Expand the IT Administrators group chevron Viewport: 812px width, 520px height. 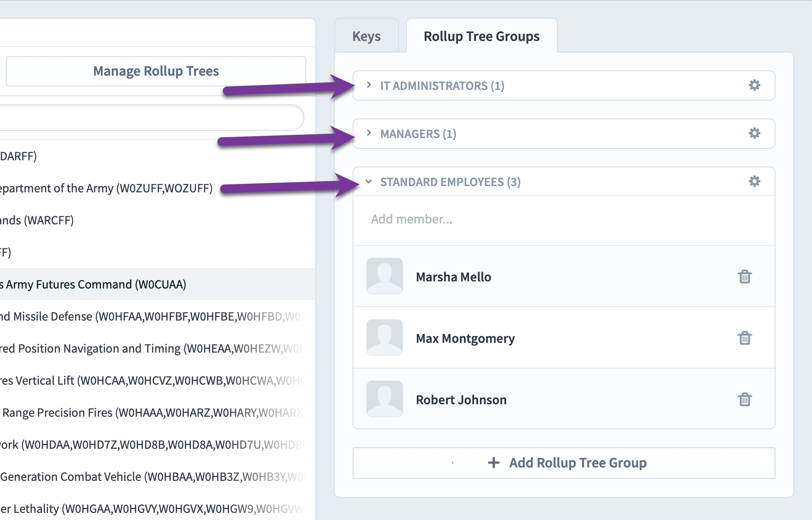(369, 85)
